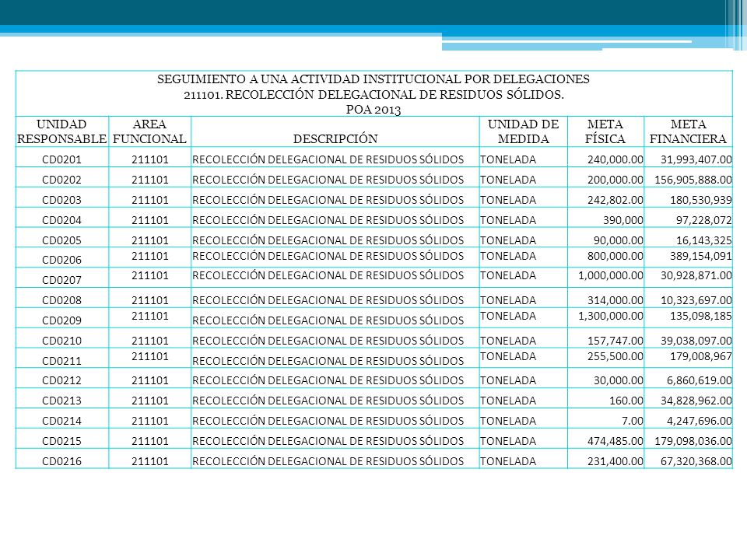This screenshot has width=747, height=560.
Task: Select meta física value 7.00
Action: pyautogui.click(x=632, y=421)
